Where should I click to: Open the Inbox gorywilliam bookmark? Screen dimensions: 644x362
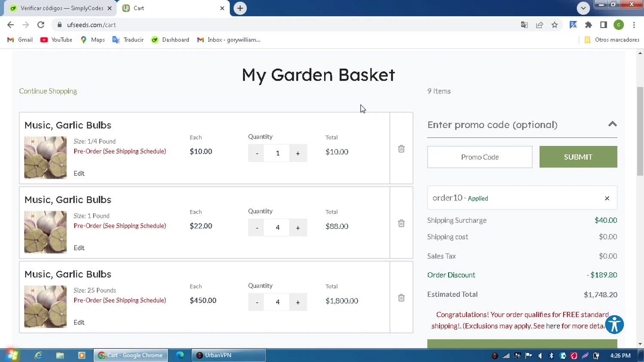(x=229, y=40)
